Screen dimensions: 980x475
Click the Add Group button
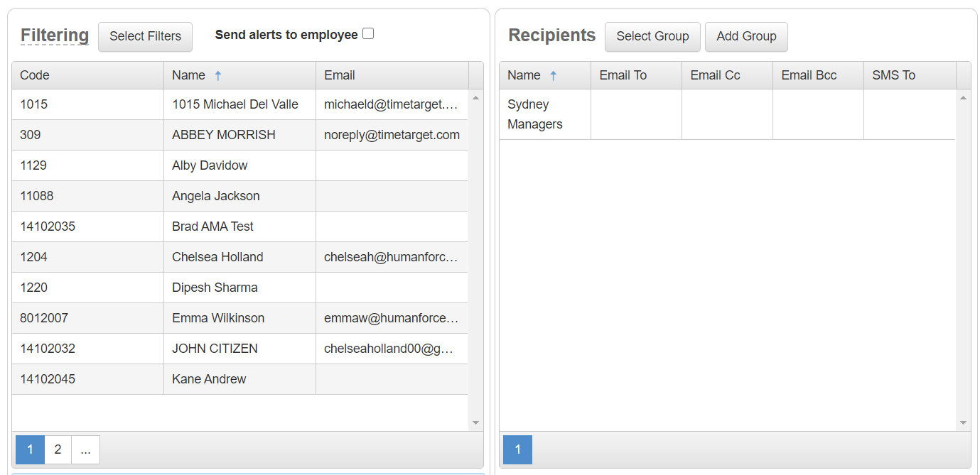tap(746, 36)
